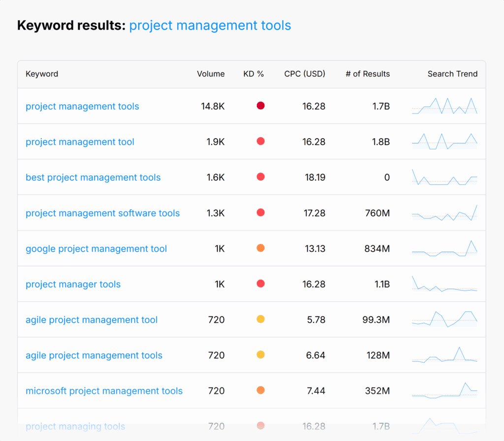Click the red KD dot for "project manager tools"
Image resolution: width=504 pixels, height=441 pixels.
[260, 284]
